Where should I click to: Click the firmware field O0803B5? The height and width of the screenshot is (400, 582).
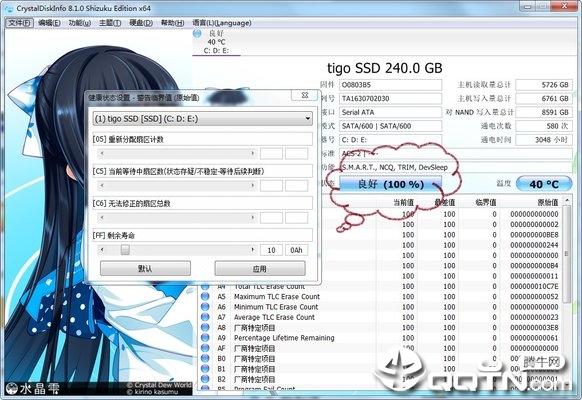click(390, 85)
